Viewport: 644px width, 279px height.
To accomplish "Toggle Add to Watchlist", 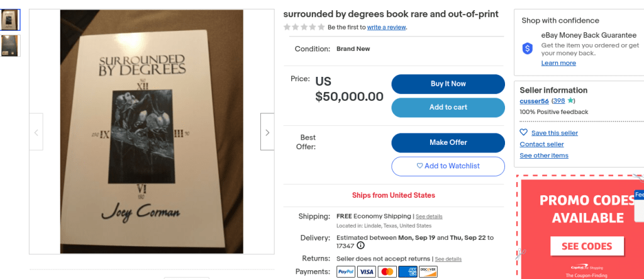I will [448, 166].
